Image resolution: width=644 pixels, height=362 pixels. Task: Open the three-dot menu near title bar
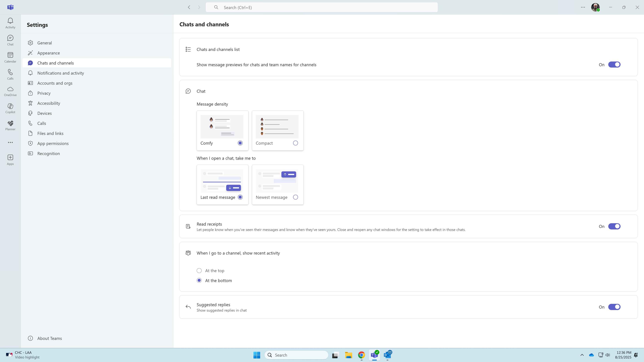point(583,7)
